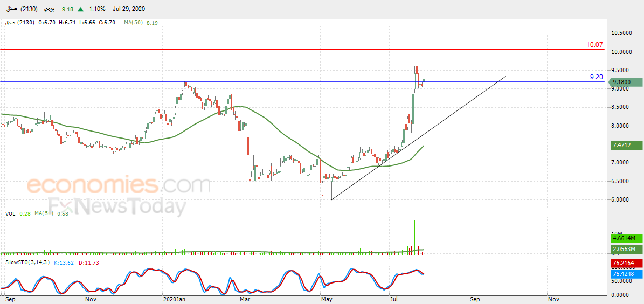The height and width of the screenshot is (304, 644).
Task: Click the green 7.4712 moving average tag
Action: [x=625, y=145]
